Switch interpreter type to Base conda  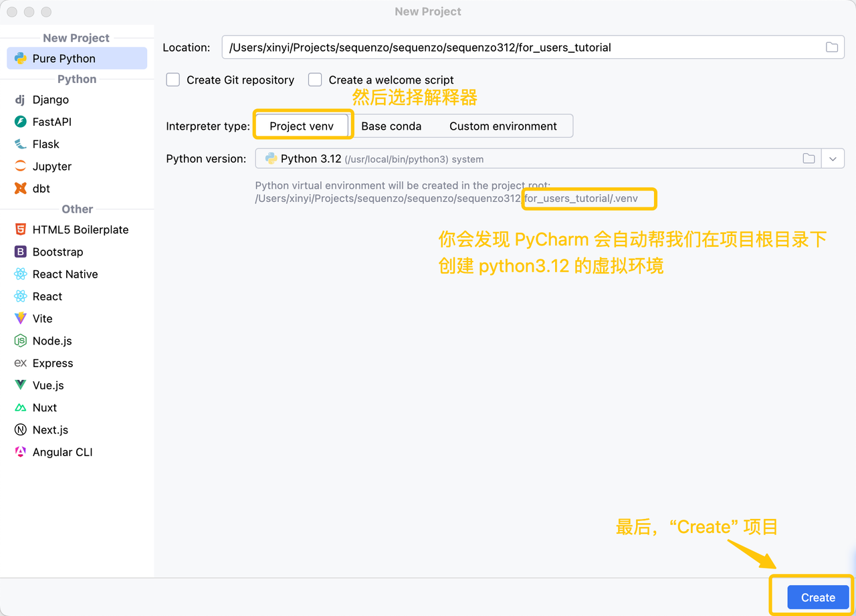(x=391, y=126)
